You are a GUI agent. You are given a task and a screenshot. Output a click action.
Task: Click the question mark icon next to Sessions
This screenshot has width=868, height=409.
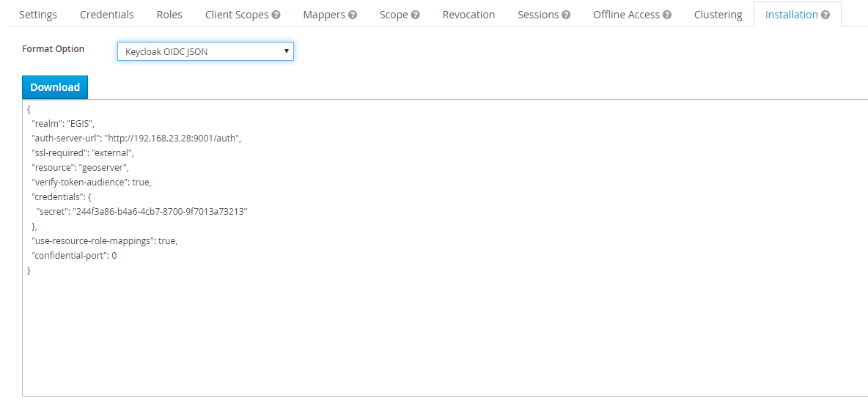(566, 15)
